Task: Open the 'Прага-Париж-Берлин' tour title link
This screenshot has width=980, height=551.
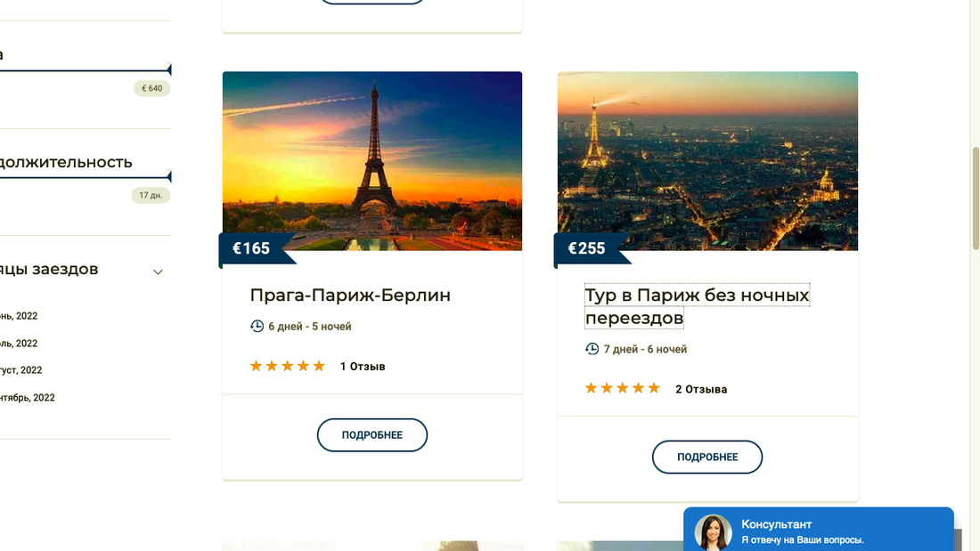Action: [x=350, y=296]
